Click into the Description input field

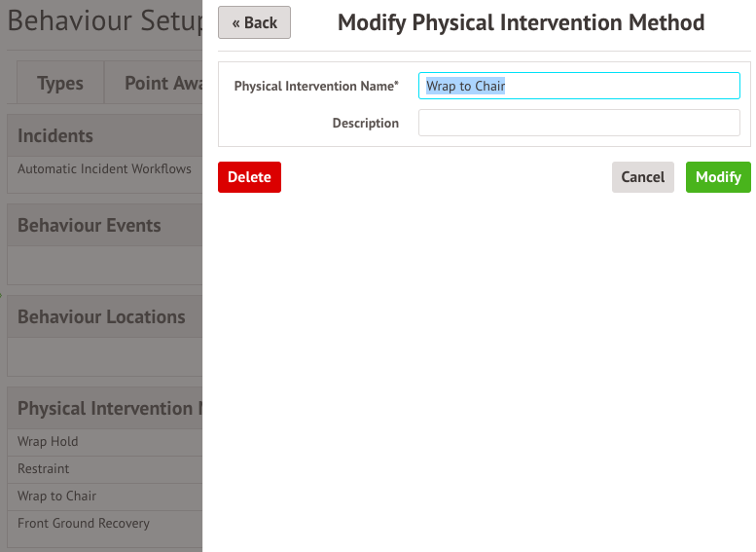pos(579,123)
